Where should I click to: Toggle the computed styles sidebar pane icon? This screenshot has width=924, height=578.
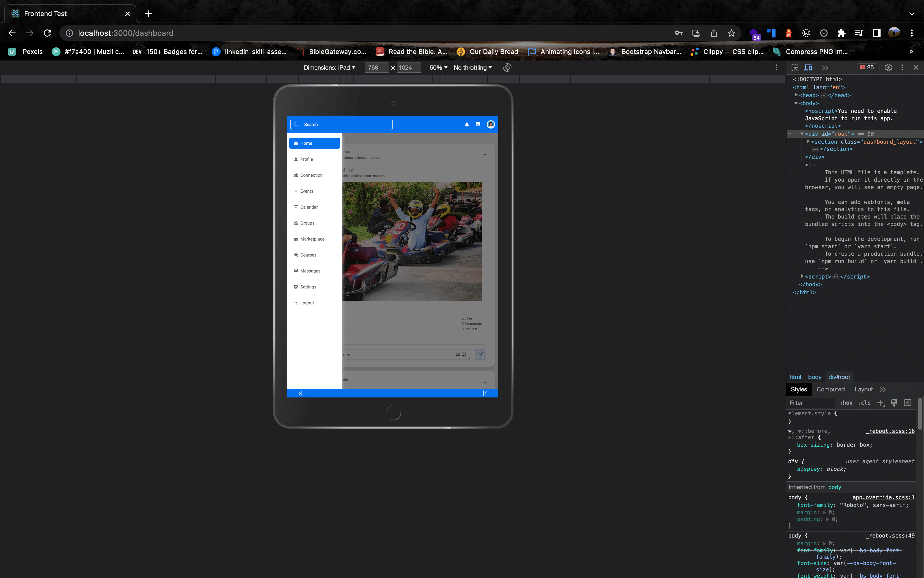click(908, 403)
